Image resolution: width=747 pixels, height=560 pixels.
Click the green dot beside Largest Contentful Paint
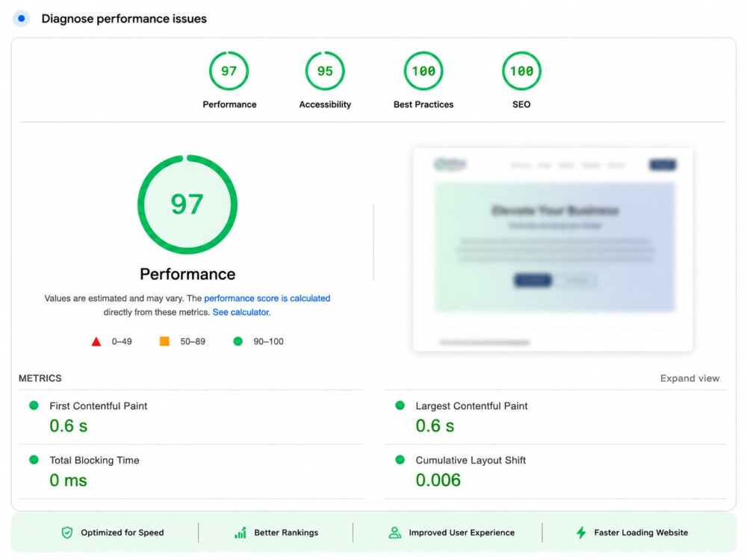(x=400, y=405)
